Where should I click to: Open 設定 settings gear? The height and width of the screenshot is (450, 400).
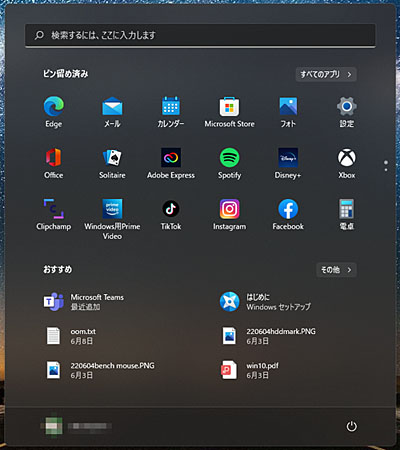347,112
